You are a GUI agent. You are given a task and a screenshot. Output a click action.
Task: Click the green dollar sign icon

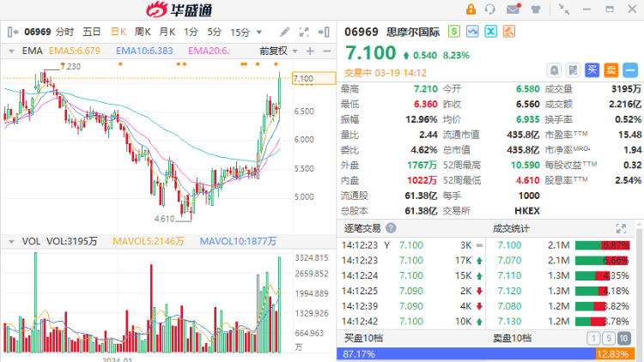(x=454, y=32)
